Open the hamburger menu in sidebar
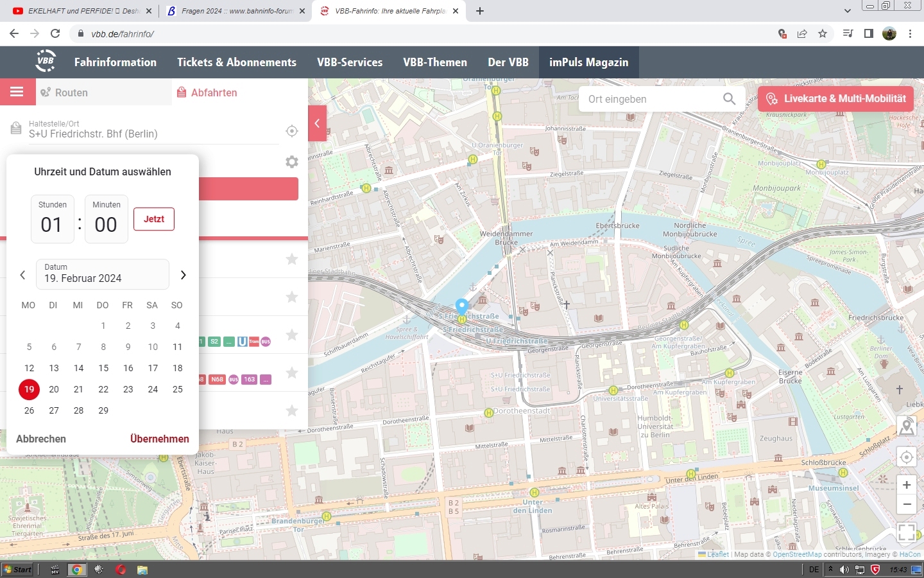Viewport: 924px width, 578px height. (x=17, y=92)
